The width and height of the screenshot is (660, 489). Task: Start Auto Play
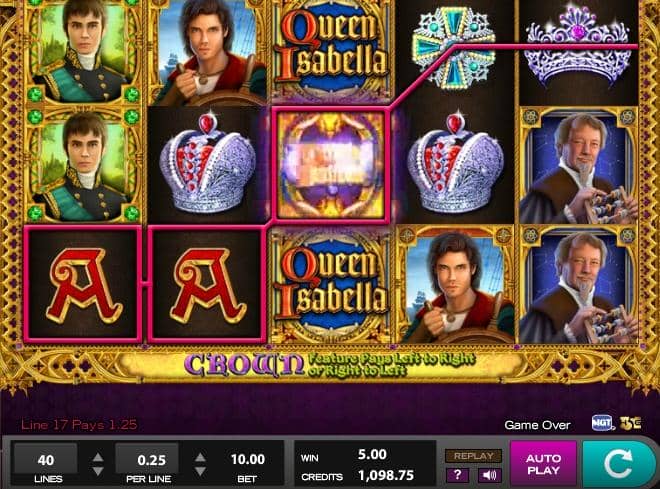point(543,464)
